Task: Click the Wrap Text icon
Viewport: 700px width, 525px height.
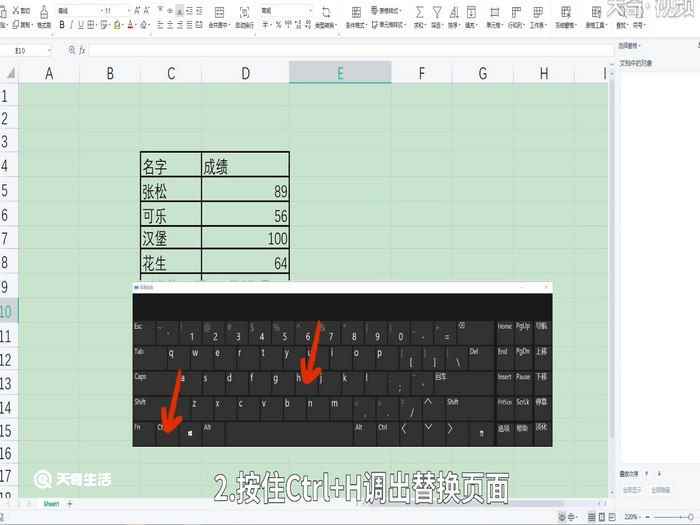Action: click(x=245, y=12)
